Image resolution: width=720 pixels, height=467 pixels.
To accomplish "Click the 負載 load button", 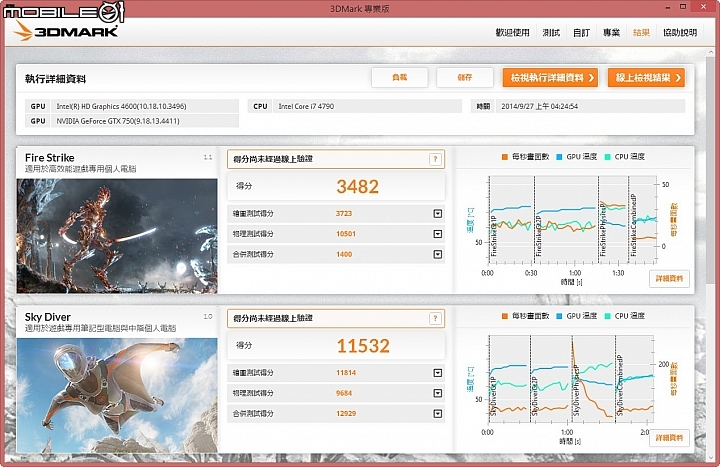I will [x=399, y=78].
